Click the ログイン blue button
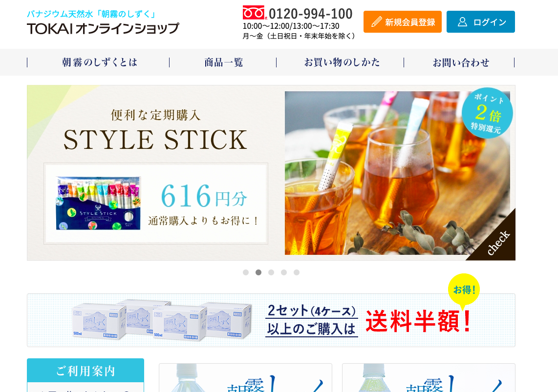The image size is (558, 392). (480, 21)
